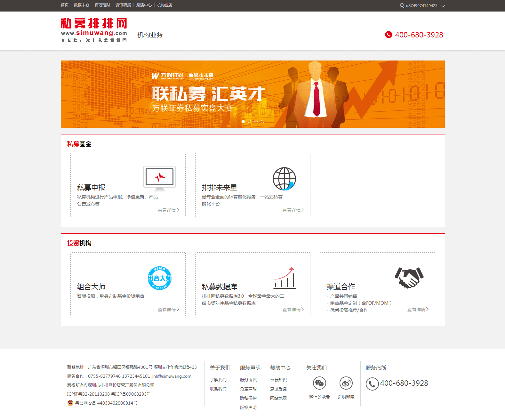Screen dimensions: 505x420
Task: Open the 排排未来星 card title
Action: [x=220, y=188]
